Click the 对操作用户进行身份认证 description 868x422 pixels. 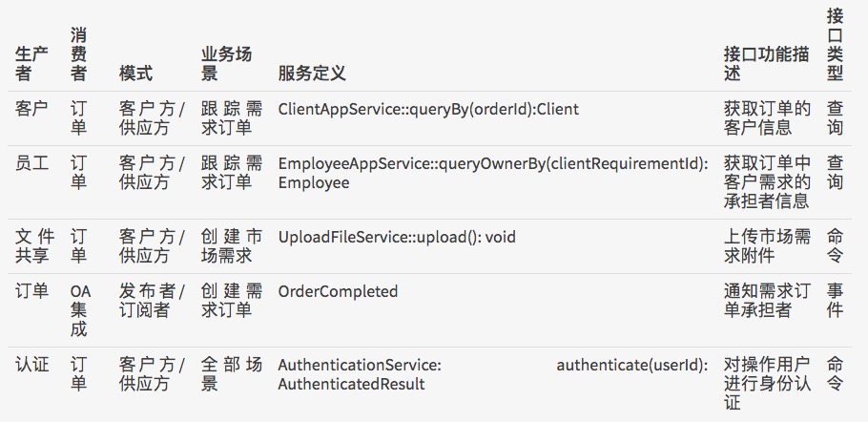767,383
